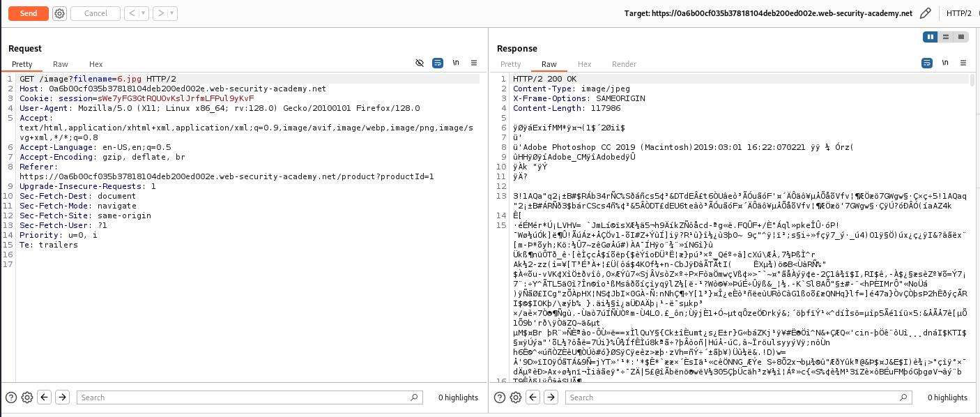Jump to previous search match in Response
This screenshot has height=417, width=980.
point(533,397)
